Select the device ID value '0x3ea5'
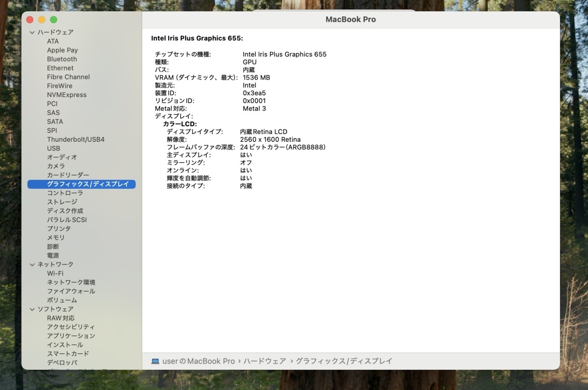 pos(254,93)
